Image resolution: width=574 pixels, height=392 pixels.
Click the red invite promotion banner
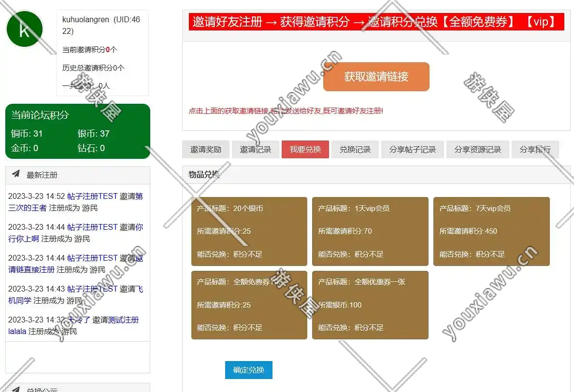[376, 22]
